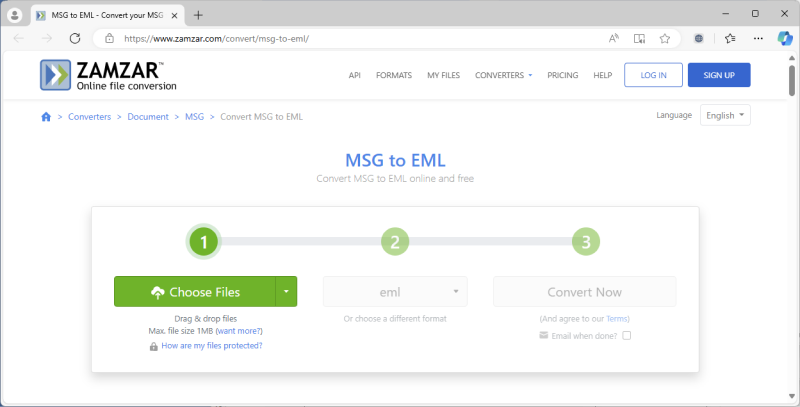800x407 pixels.
Task: Click the page vertical scrollbar thumb
Action: pos(792,81)
